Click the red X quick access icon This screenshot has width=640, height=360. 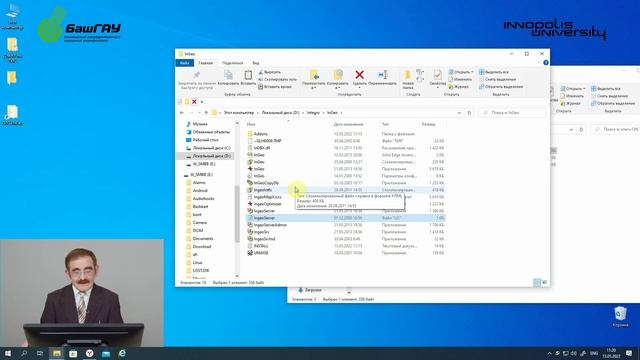(194, 102)
